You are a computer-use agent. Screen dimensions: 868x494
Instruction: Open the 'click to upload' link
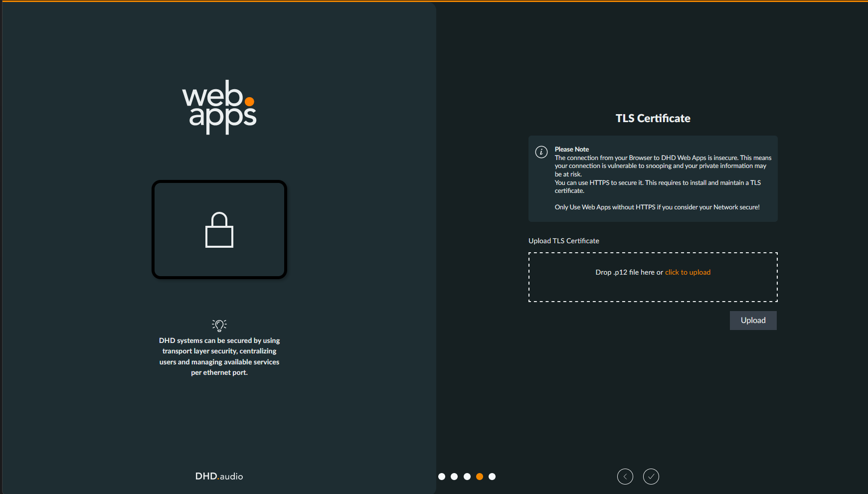coord(688,272)
